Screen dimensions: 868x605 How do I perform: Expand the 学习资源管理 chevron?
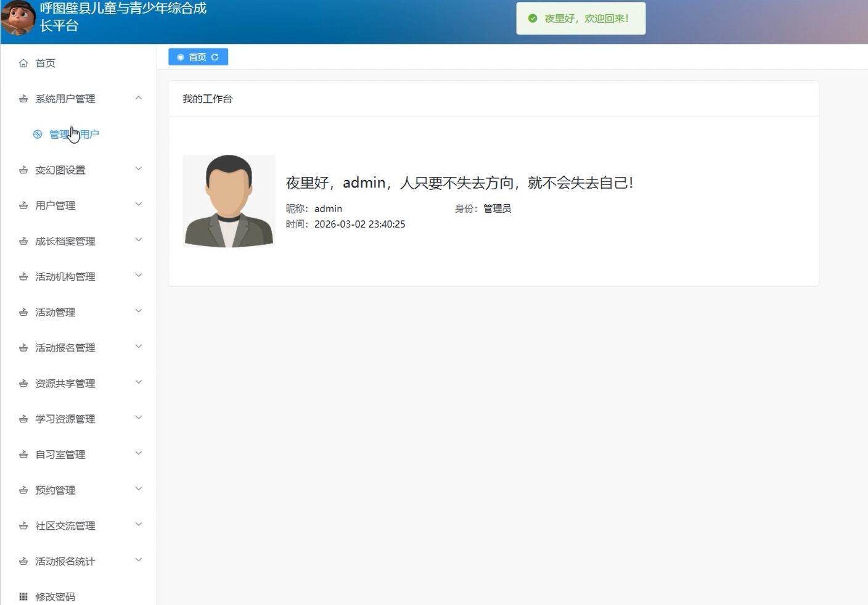coord(139,418)
